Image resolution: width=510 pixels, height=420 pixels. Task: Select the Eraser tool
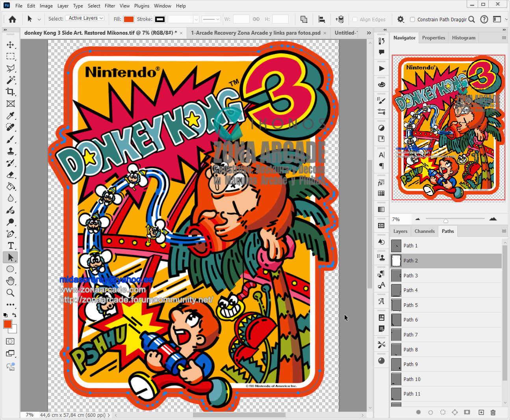point(11,175)
